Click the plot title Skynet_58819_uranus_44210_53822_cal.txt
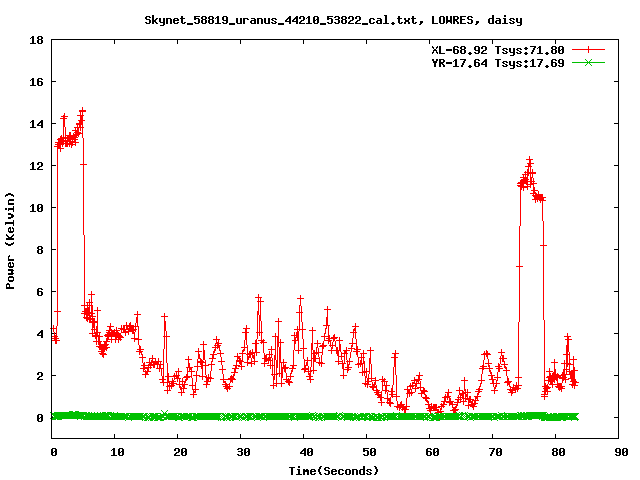The width and height of the screenshot is (640, 480). [281, 20]
